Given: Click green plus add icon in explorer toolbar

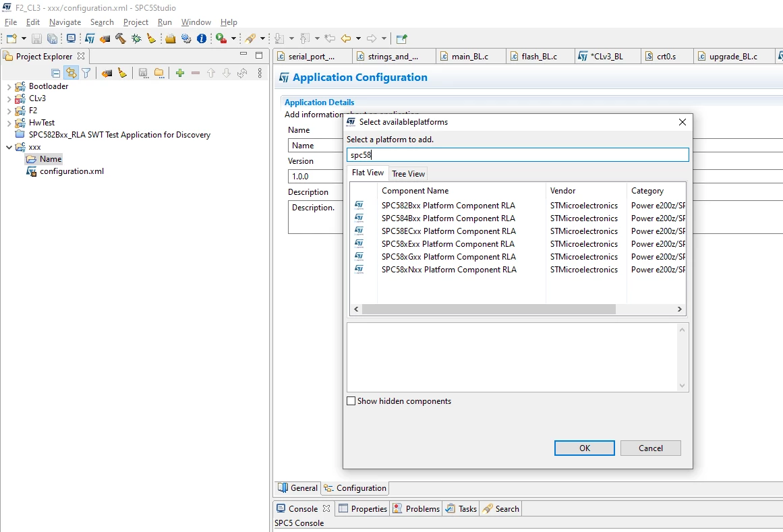Looking at the screenshot, I should point(180,73).
